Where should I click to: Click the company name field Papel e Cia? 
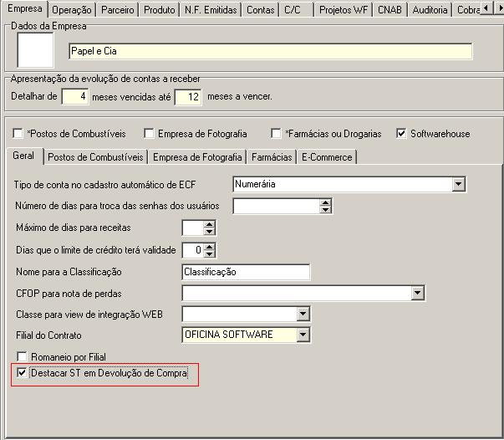click(270, 51)
